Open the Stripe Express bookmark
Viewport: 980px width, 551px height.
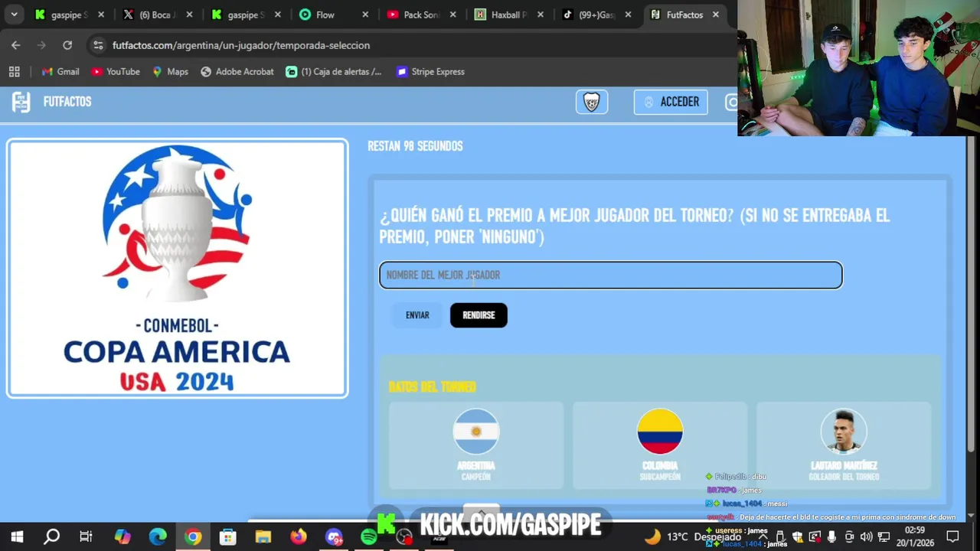tap(430, 71)
